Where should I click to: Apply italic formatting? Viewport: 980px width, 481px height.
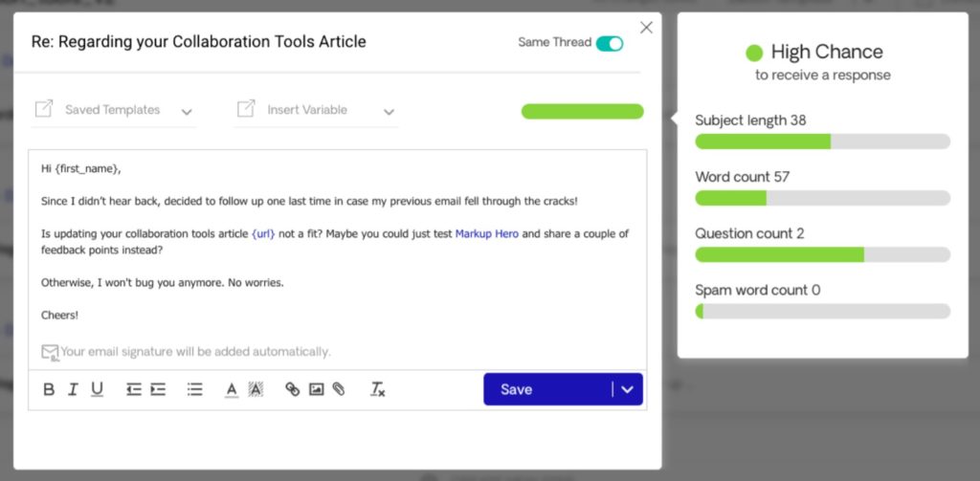(x=73, y=389)
